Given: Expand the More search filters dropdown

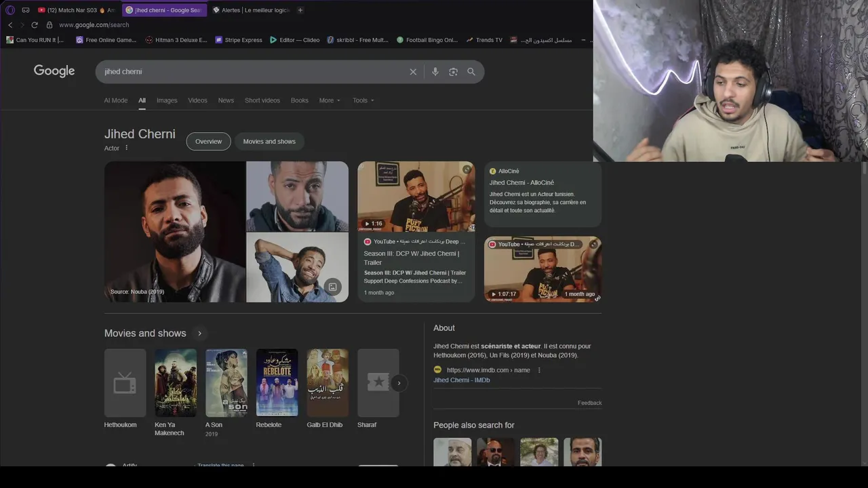Looking at the screenshot, I should point(330,100).
